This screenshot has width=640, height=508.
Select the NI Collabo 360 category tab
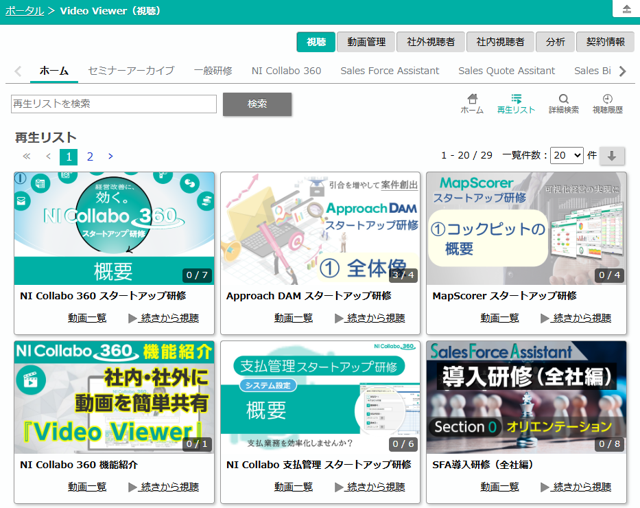click(x=286, y=71)
